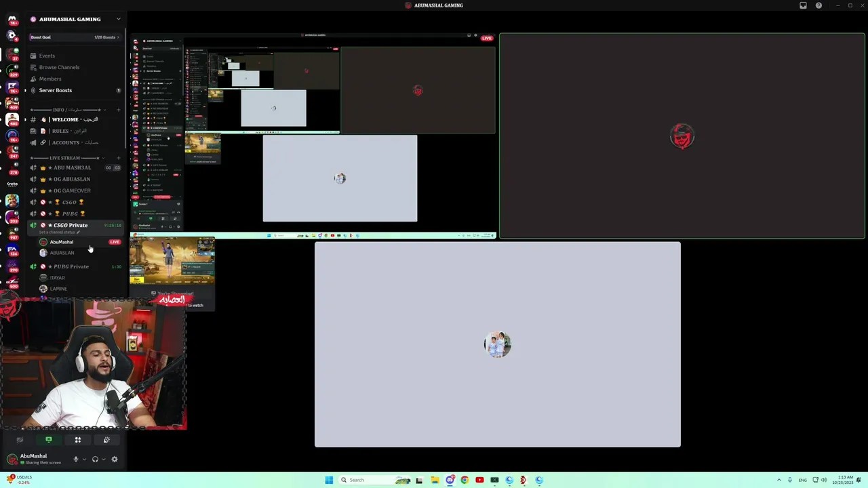Expand the Boost Goal arrow
The image size is (868, 488).
point(118,37)
